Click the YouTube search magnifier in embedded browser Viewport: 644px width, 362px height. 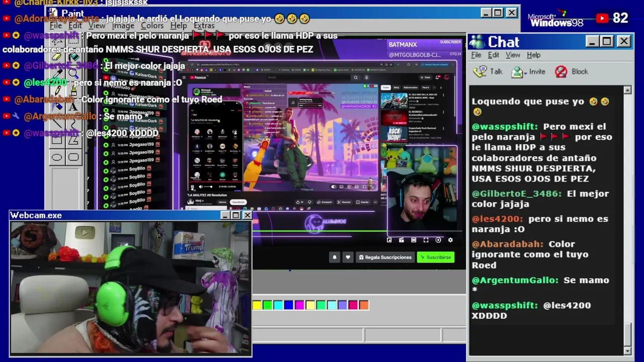[356, 77]
